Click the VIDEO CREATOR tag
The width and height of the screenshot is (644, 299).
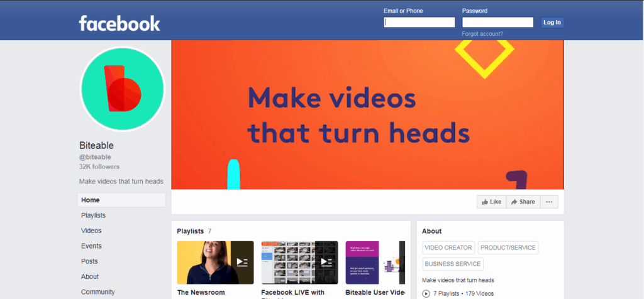448,247
